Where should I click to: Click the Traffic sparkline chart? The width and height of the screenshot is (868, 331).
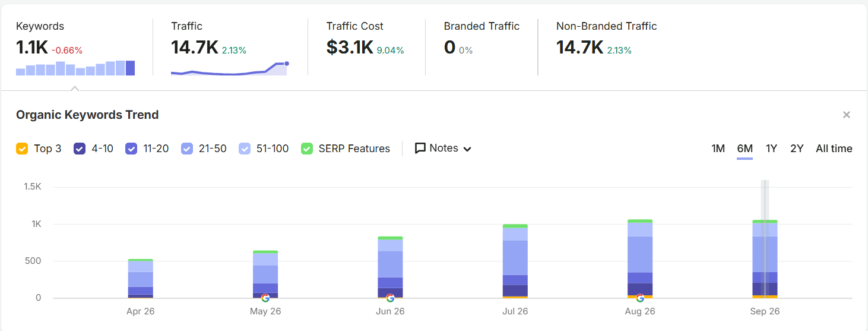[230, 68]
